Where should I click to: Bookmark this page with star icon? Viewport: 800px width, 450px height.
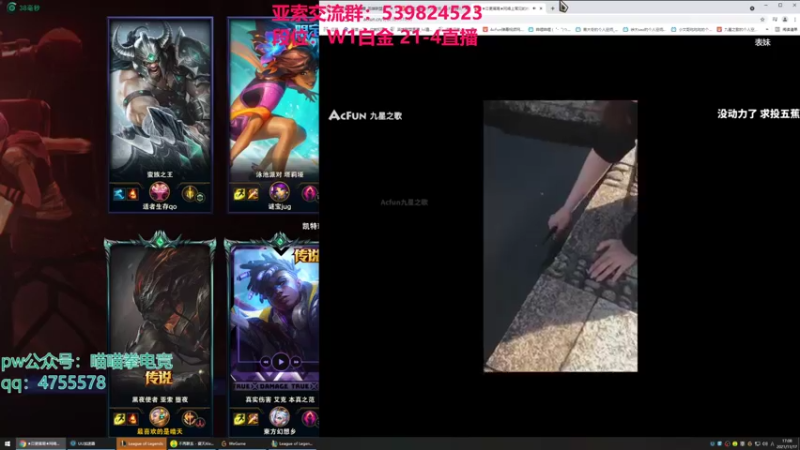coord(762,19)
